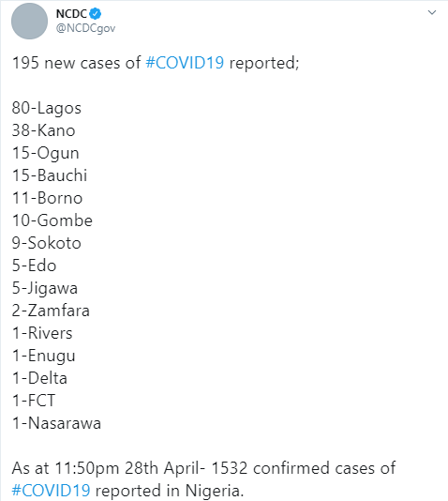Expand the tweet options chevron menu
The height and width of the screenshot is (501, 448).
(432, 12)
